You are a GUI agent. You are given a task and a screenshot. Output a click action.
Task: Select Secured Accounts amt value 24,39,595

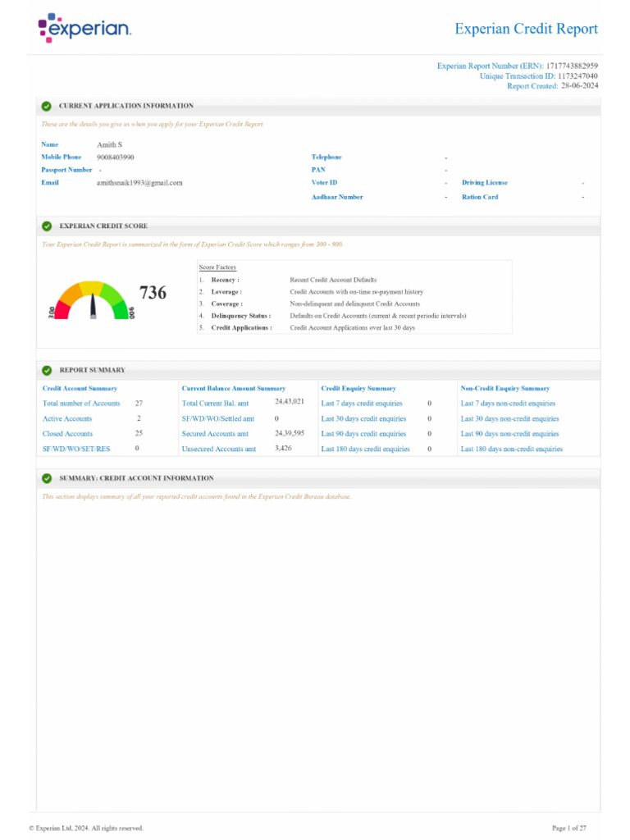pyautogui.click(x=290, y=433)
